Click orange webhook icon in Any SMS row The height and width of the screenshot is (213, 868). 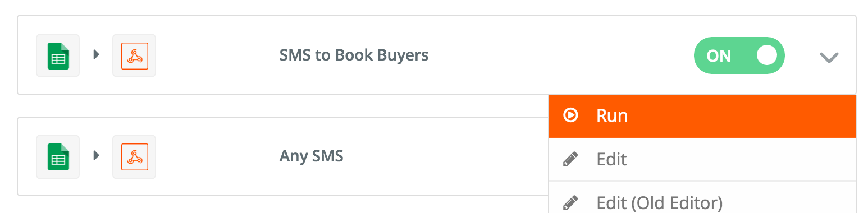click(134, 156)
